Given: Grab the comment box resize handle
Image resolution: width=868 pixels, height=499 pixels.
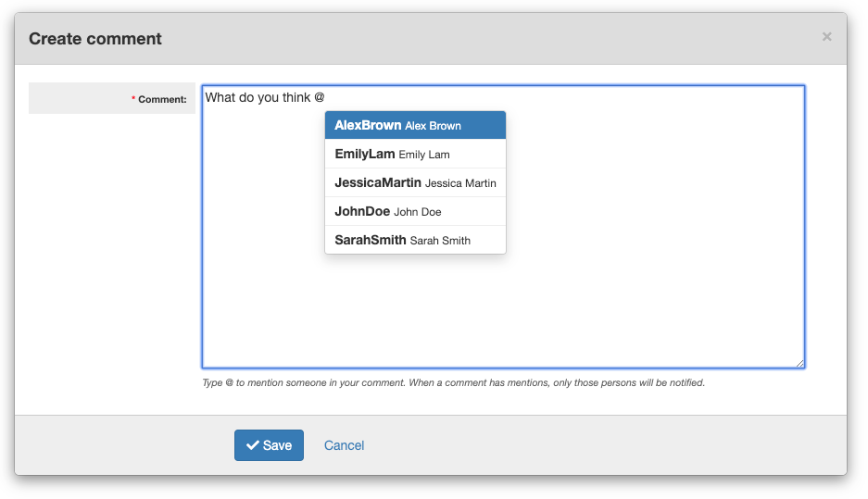Looking at the screenshot, I should click(799, 362).
